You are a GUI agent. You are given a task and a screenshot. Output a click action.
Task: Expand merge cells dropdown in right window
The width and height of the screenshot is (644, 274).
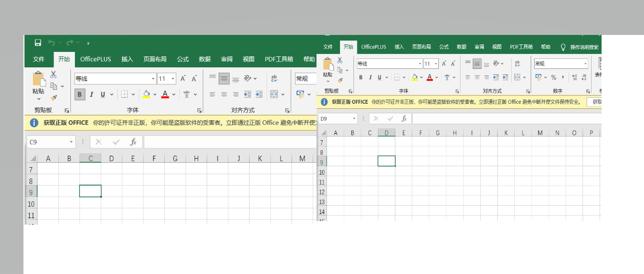pos(525,77)
